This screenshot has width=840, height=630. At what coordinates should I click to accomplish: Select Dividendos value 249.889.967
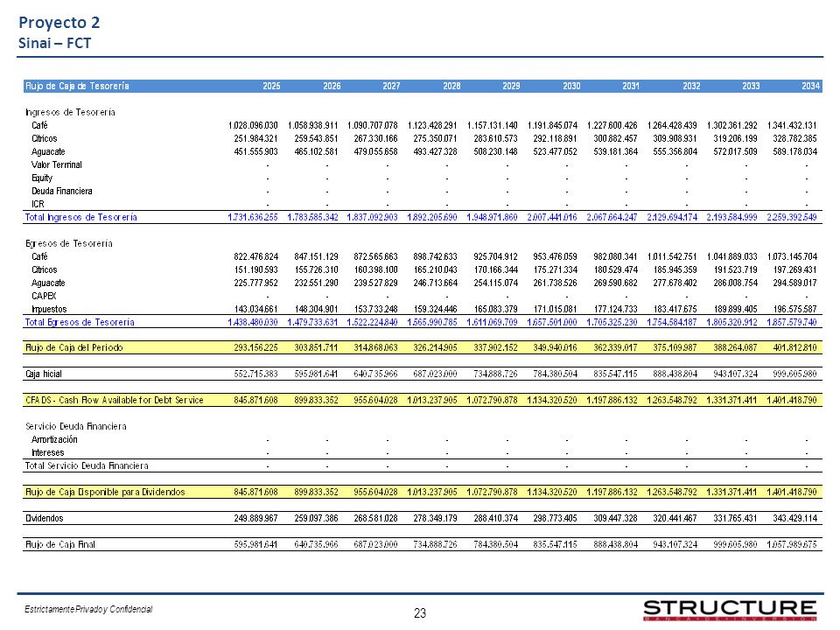coord(256,518)
